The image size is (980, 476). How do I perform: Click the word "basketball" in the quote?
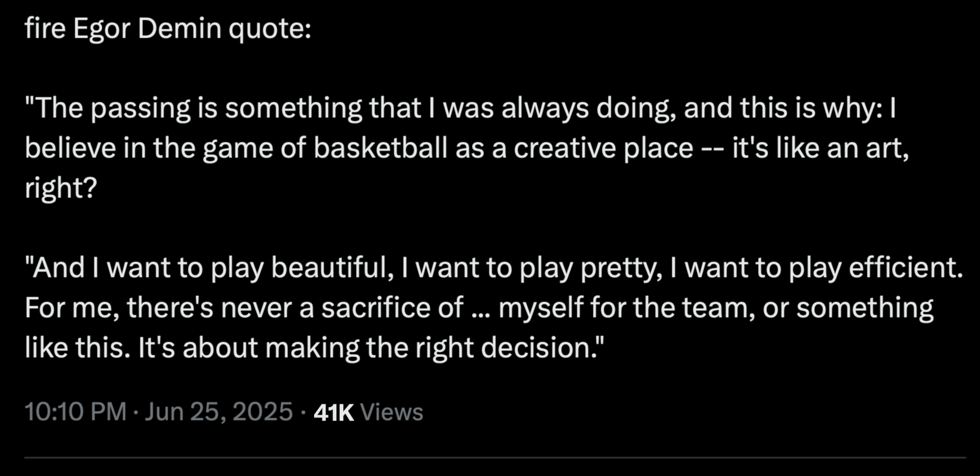tap(381, 148)
